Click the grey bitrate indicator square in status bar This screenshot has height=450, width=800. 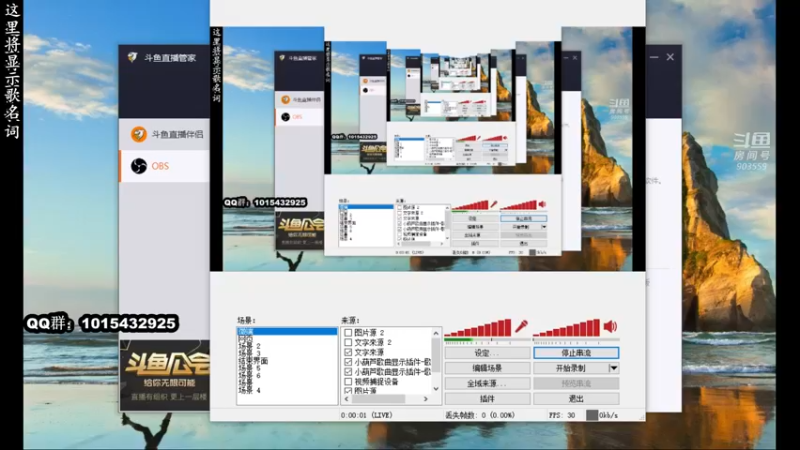coord(591,415)
